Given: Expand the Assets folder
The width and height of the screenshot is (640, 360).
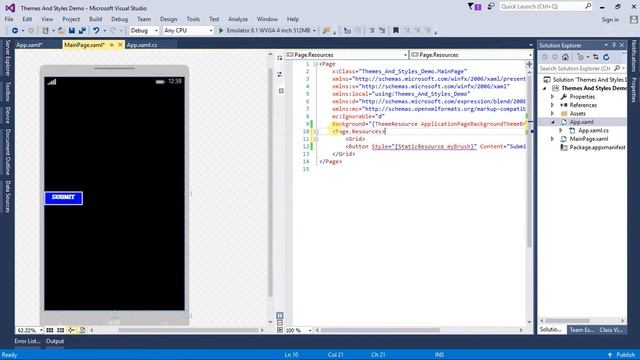Looking at the screenshot, I should click(x=552, y=113).
